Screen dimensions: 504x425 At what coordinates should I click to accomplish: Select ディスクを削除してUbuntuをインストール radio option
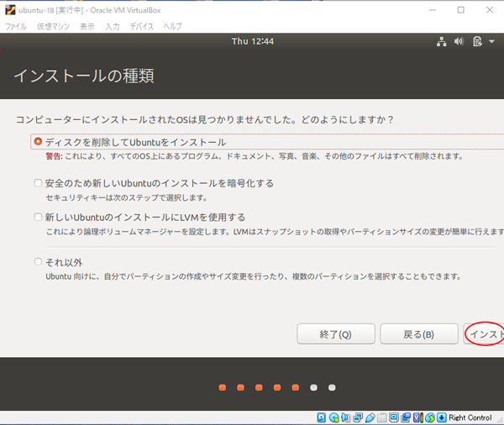point(39,141)
